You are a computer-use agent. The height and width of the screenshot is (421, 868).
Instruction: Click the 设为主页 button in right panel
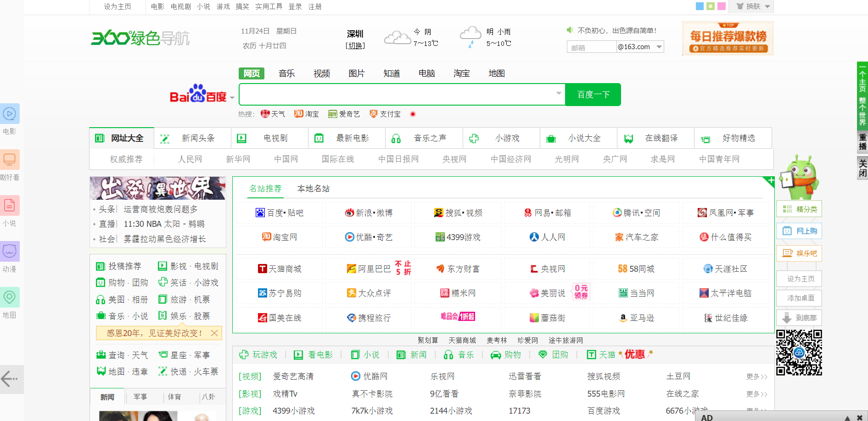click(799, 279)
